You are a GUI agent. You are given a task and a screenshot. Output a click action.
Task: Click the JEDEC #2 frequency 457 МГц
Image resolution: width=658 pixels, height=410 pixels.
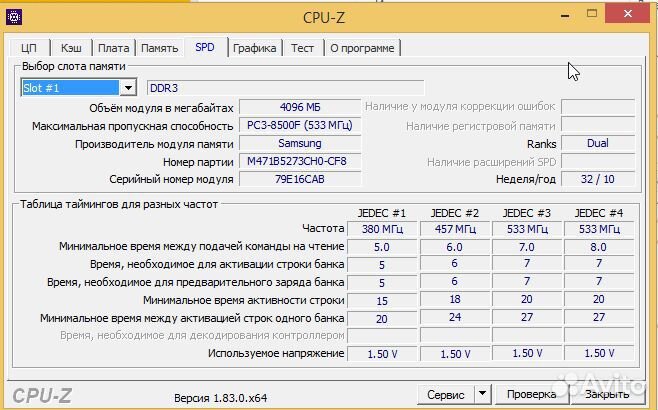[455, 229]
